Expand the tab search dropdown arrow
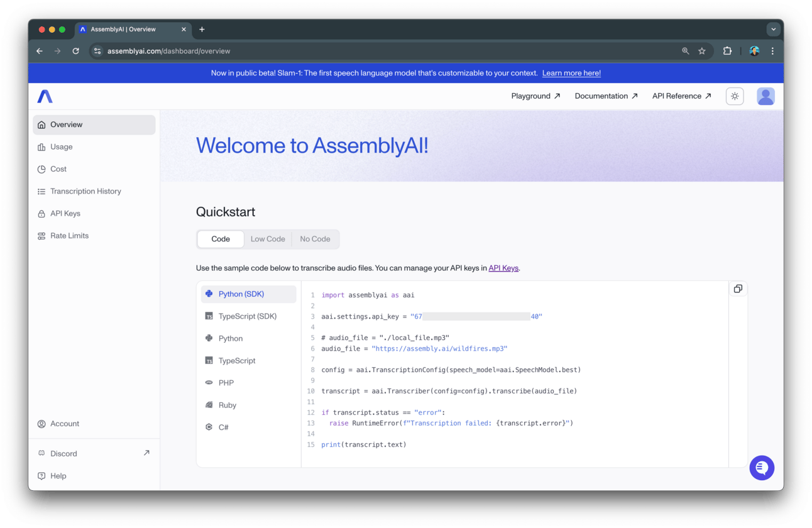 [x=774, y=30]
